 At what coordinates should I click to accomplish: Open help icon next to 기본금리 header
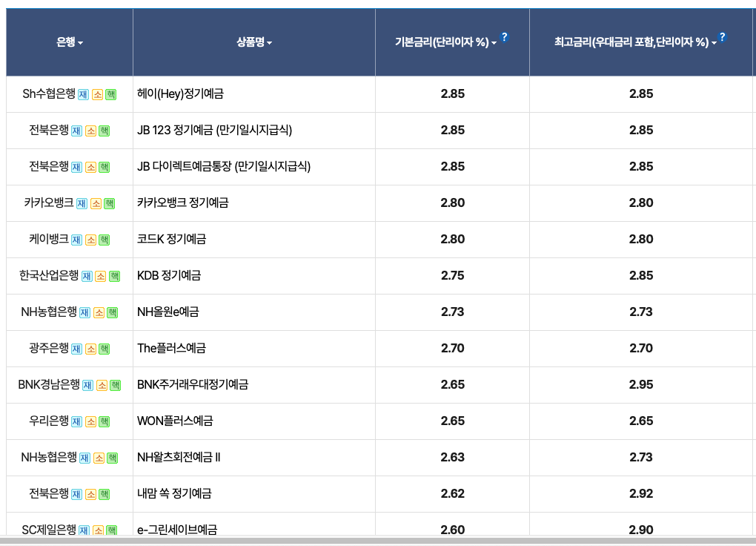[x=504, y=36]
